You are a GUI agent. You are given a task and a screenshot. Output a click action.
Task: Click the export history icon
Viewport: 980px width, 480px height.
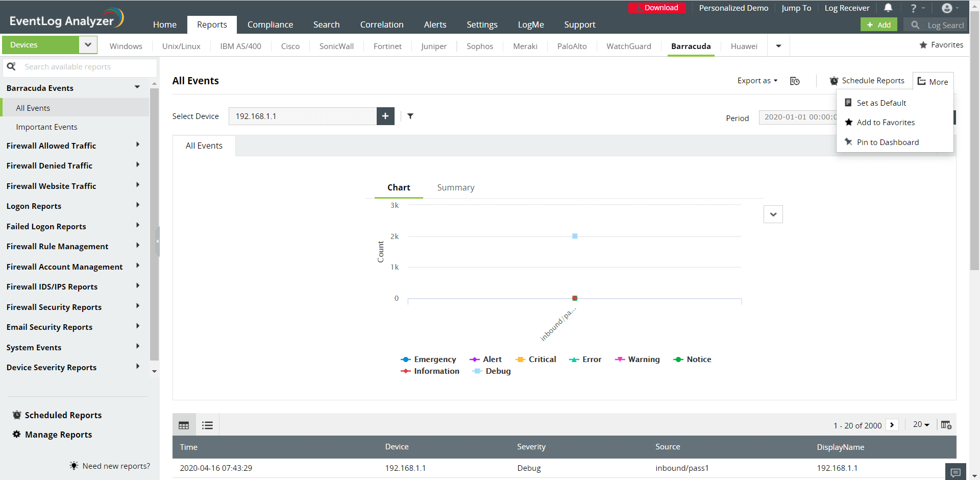(x=795, y=81)
